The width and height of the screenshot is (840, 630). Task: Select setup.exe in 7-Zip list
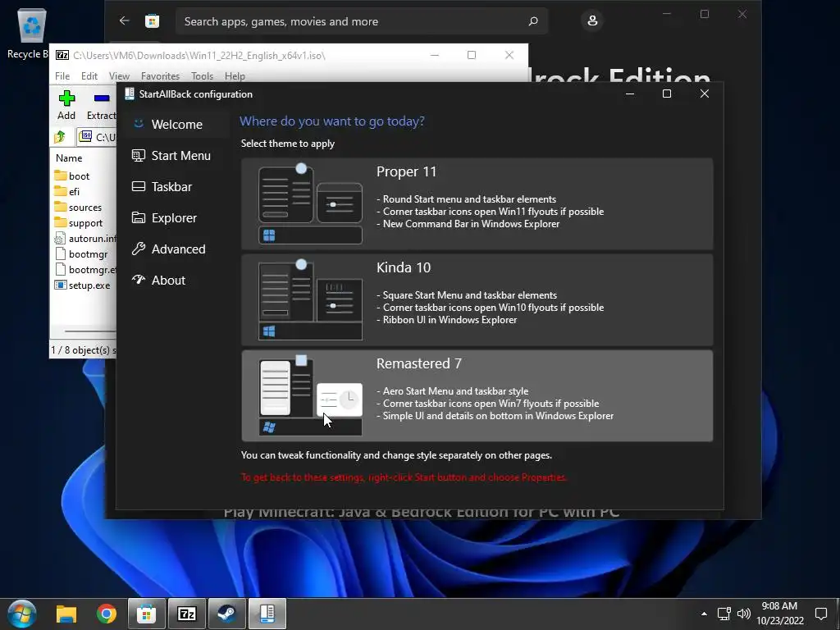coord(83,285)
